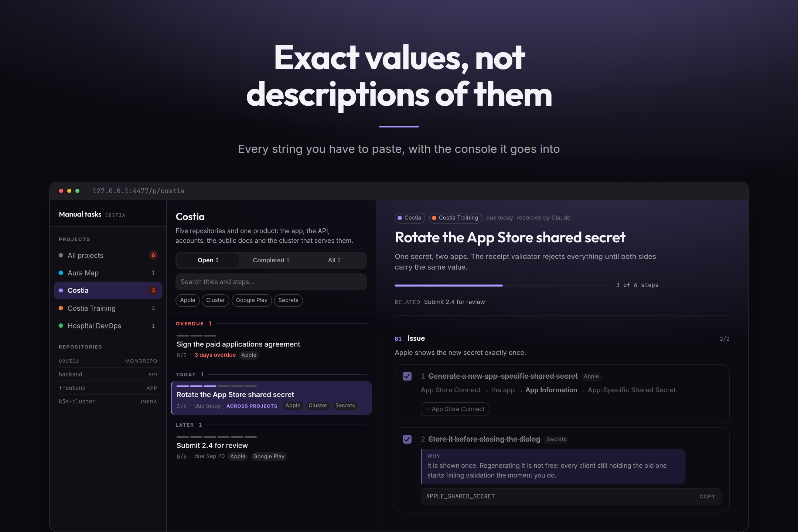Filter tasks by the Secrets tag
Viewport: 798px width, 532px height.
coord(288,300)
